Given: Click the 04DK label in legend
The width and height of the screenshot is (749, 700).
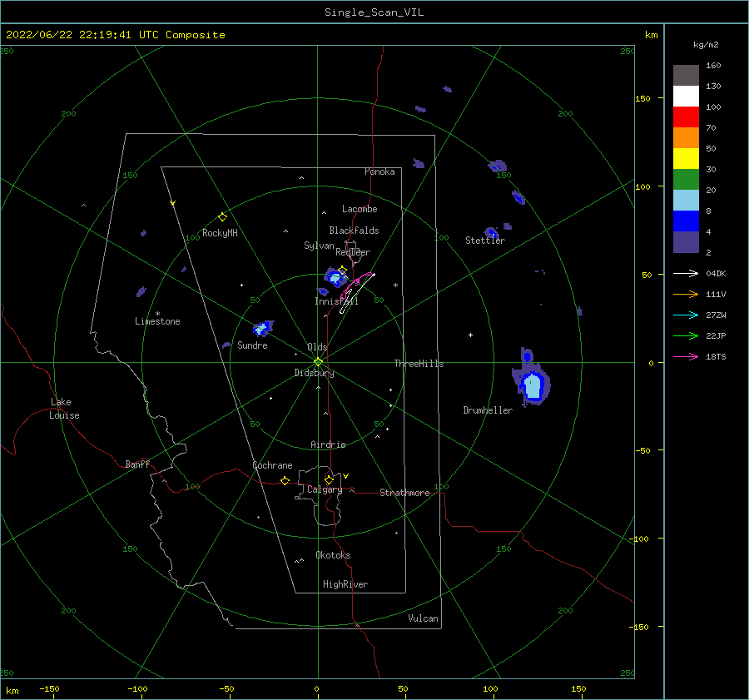Looking at the screenshot, I should click(x=716, y=274).
